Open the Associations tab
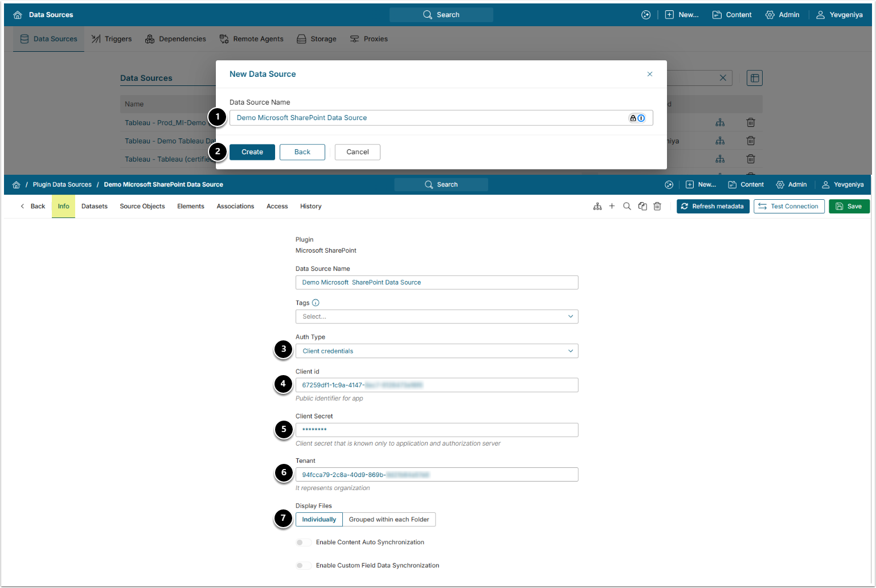Screen dimensions: 876x588 [235, 207]
